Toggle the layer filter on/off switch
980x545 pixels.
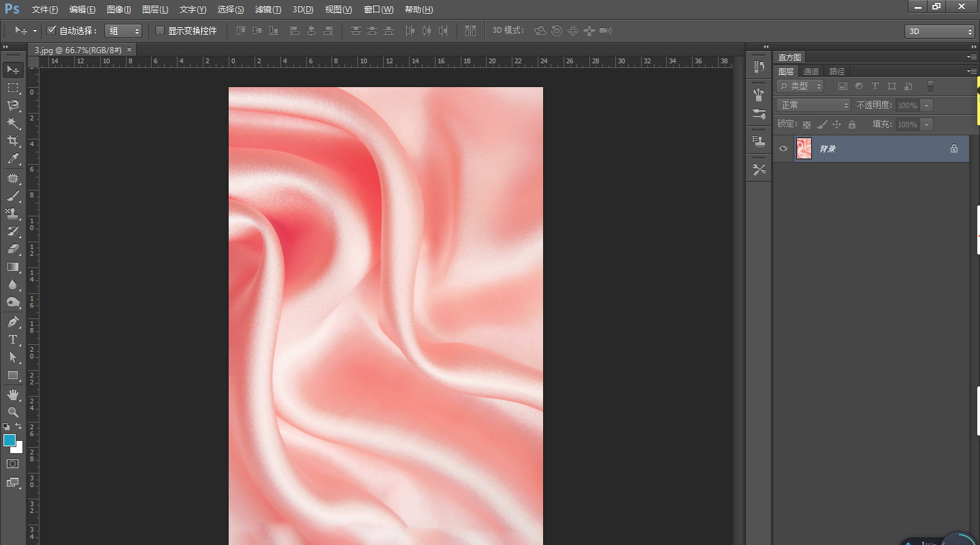click(930, 86)
